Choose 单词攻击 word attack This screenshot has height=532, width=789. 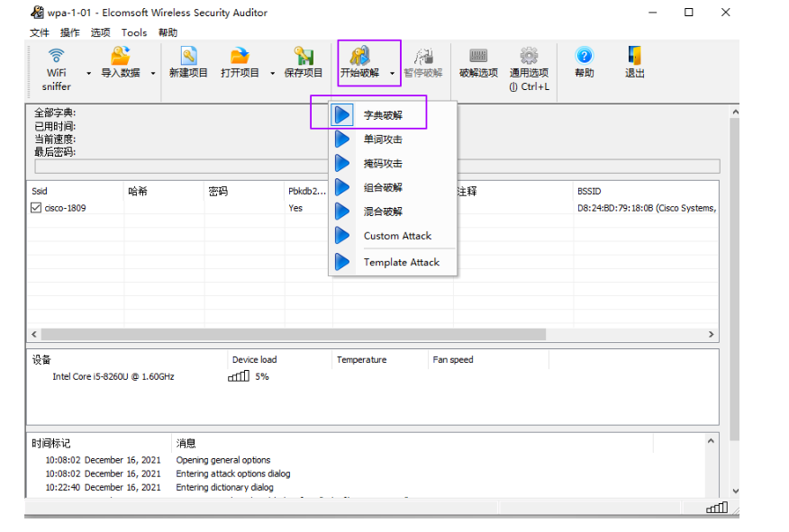click(x=393, y=140)
